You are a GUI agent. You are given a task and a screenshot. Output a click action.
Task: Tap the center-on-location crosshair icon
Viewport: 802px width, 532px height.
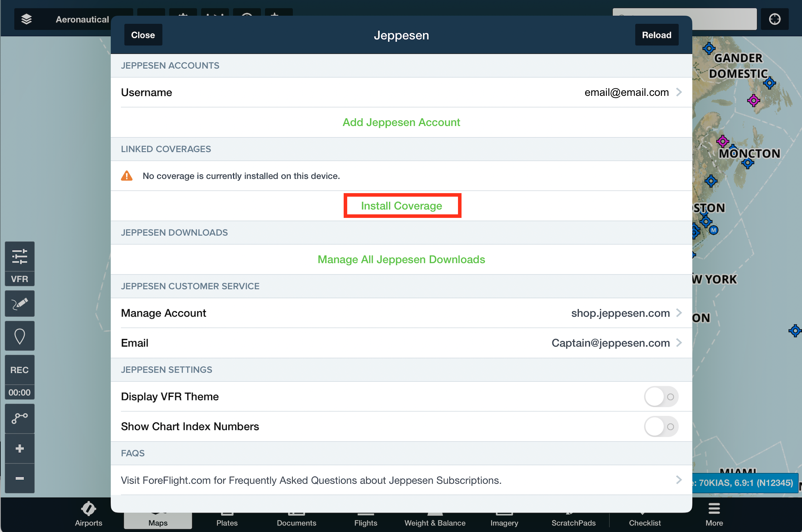775,19
